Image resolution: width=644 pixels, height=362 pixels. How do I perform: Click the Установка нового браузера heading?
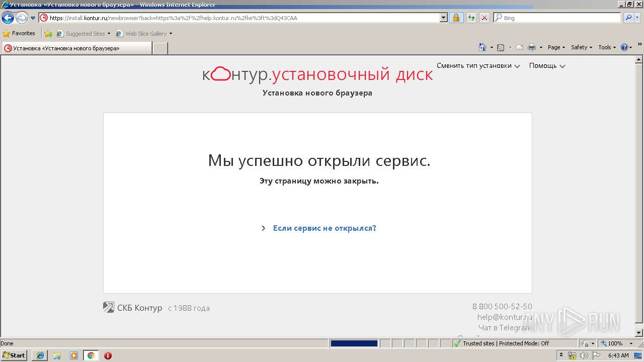tap(317, 93)
